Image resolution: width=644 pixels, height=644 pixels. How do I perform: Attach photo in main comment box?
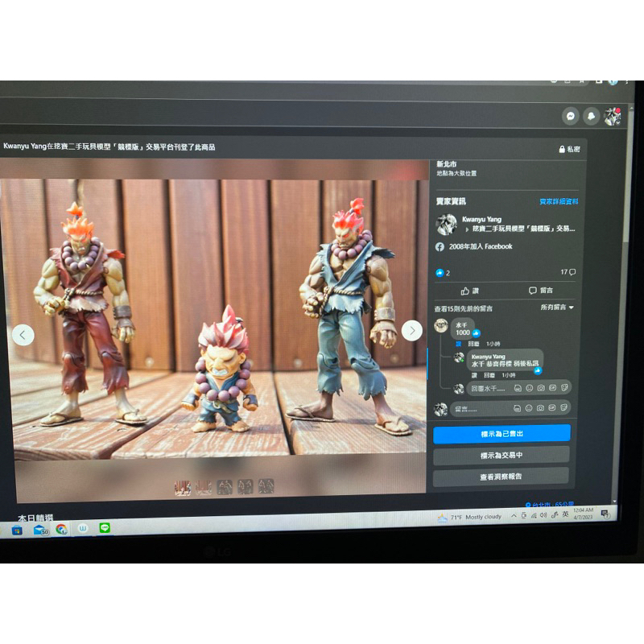coord(540,408)
